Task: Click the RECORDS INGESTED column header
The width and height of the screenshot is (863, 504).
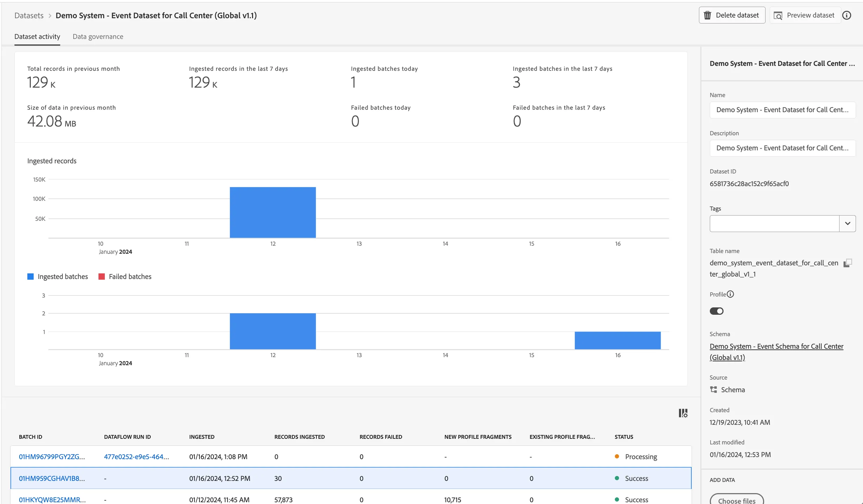Action: (x=299, y=437)
